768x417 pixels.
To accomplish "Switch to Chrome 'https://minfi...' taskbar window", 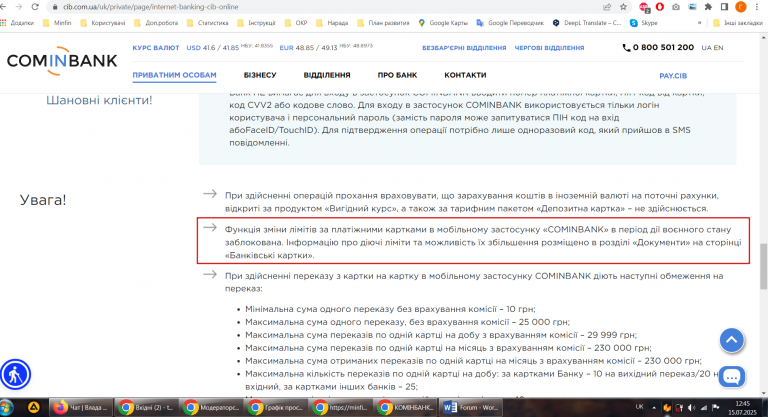I will coord(340,407).
